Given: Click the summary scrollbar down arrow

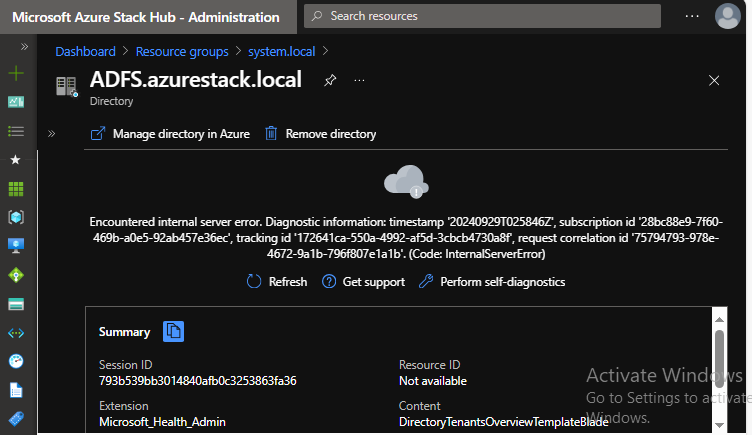Looking at the screenshot, I should click(x=719, y=425).
